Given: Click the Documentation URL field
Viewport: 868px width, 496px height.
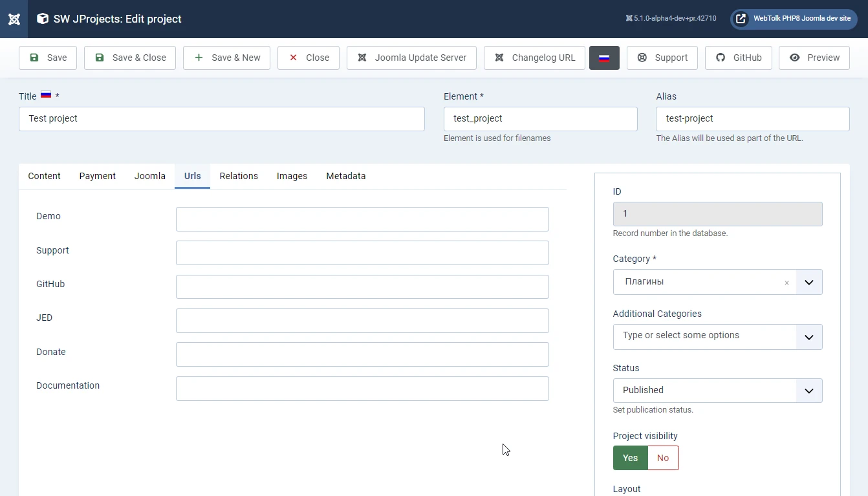Looking at the screenshot, I should tap(362, 389).
